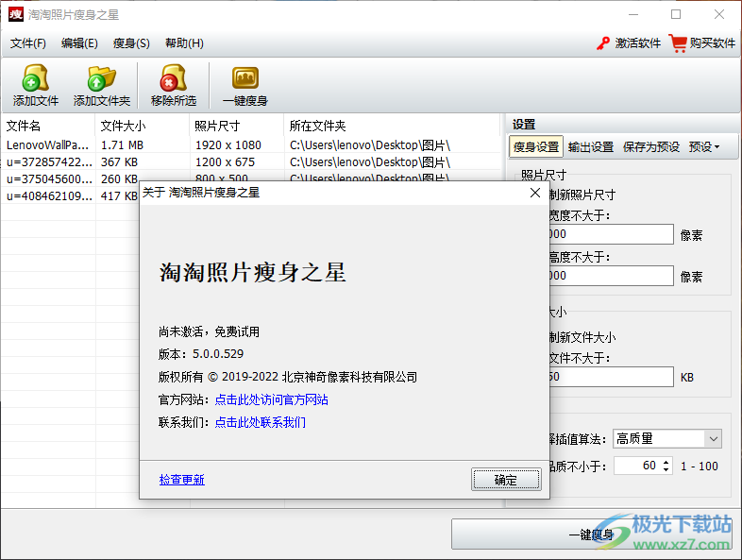
Task: Click 尚未激活，免费试用 status text
Action: click(x=209, y=331)
